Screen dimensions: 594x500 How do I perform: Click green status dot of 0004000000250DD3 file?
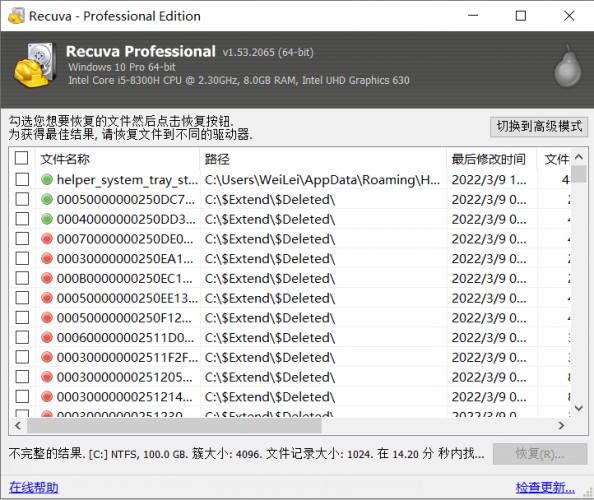[47, 219]
